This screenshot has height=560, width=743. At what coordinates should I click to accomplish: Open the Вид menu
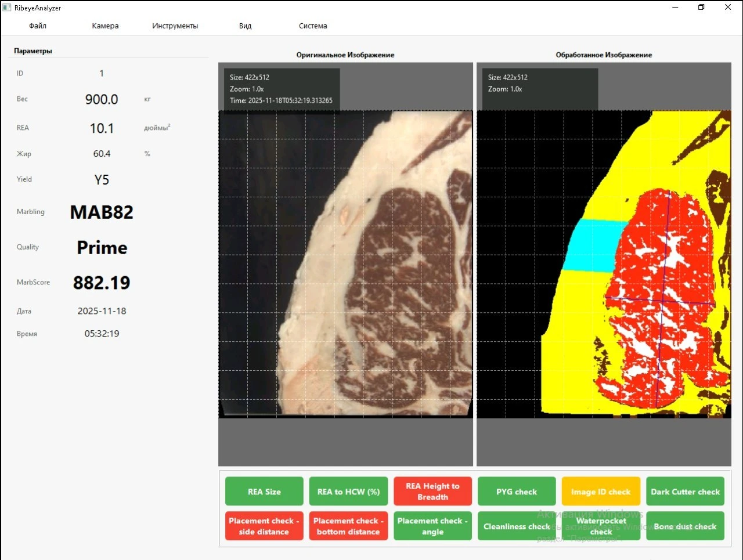[x=245, y=26]
